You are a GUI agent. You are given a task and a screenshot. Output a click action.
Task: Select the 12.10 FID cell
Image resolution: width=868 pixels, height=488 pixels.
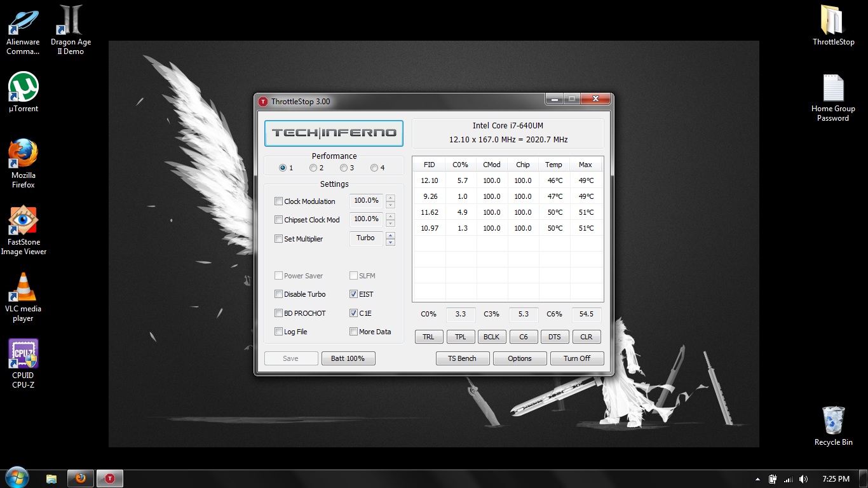[x=430, y=180]
